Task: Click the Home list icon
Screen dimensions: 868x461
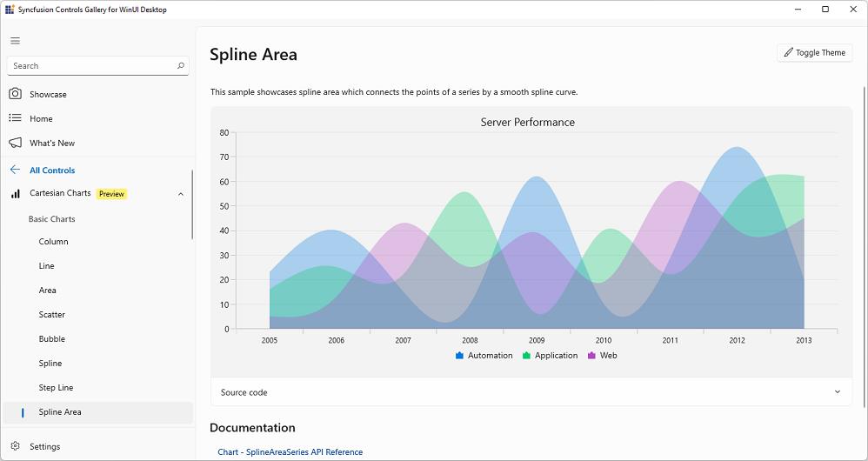Action: [15, 118]
